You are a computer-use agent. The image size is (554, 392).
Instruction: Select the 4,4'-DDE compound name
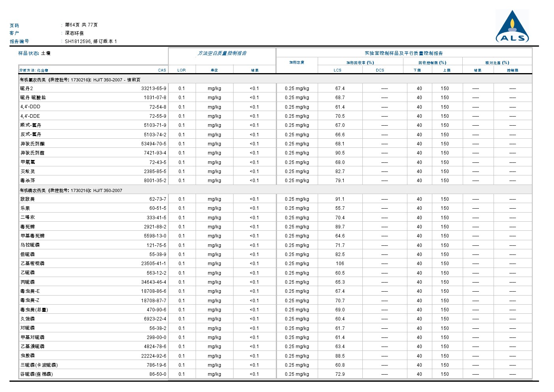pyautogui.click(x=30, y=116)
